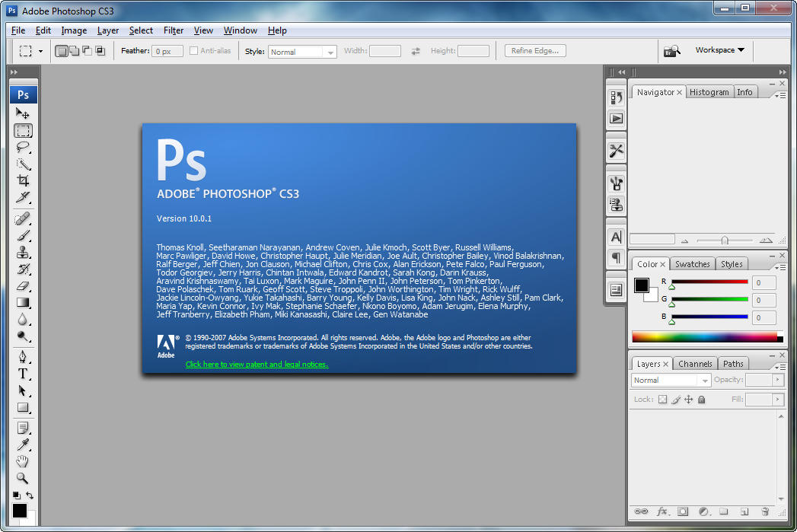This screenshot has height=532, width=797.
Task: Select the Crop tool
Action: tap(23, 181)
